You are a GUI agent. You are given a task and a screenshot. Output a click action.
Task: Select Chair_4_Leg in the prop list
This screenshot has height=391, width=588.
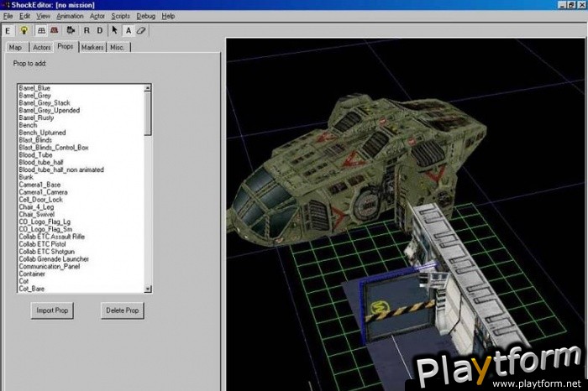click(36, 207)
